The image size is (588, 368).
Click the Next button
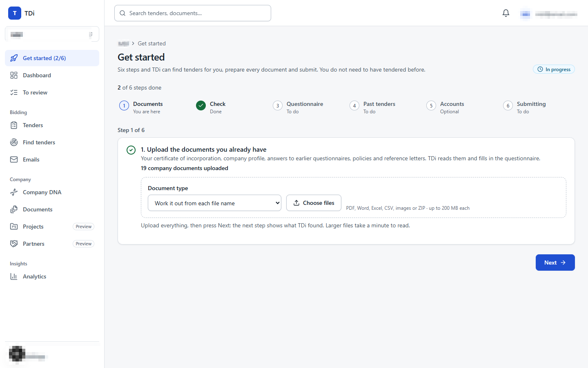[x=555, y=263]
